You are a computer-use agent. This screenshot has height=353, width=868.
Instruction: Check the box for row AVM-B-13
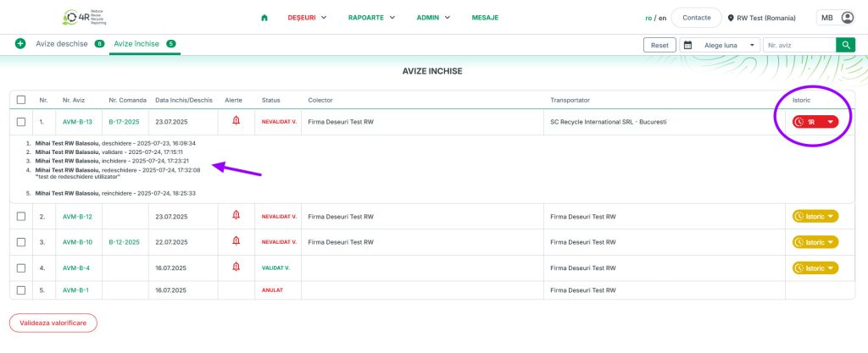point(21,122)
